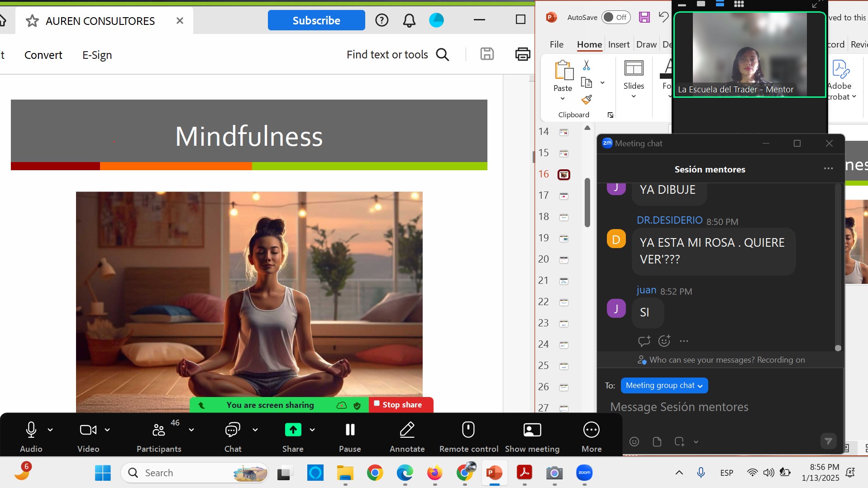Click the Acrobat notifications bell
The image size is (868, 488).
pyautogui.click(x=409, y=20)
